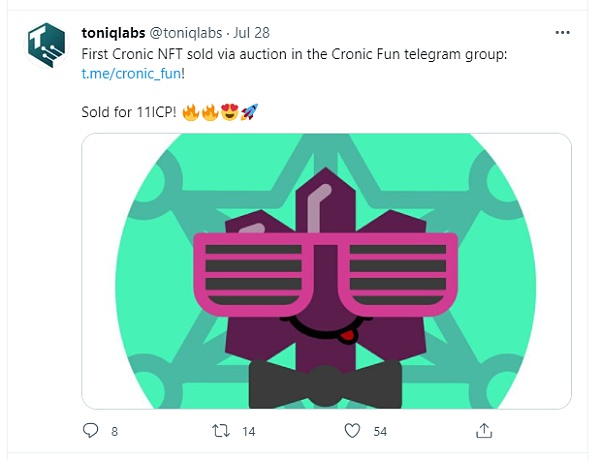Click the reply speech bubble icon
Viewport: 600px width, 460px height.
[91, 431]
